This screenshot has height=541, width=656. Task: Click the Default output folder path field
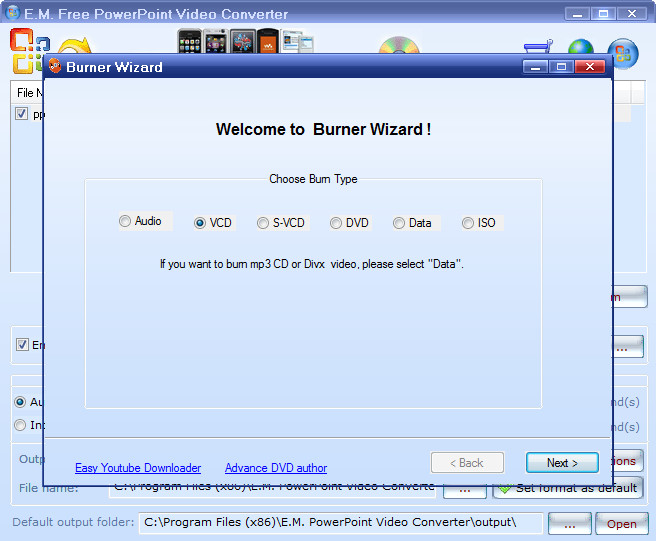[341, 523]
